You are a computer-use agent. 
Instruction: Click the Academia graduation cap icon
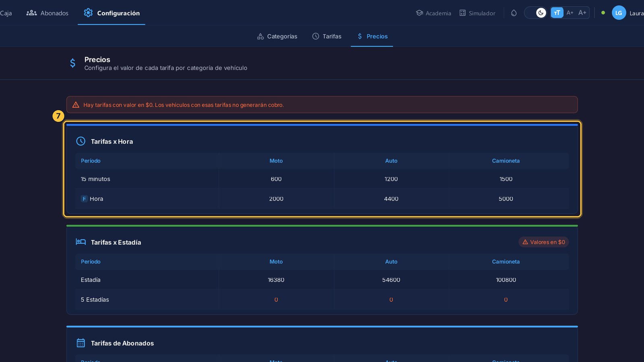[x=419, y=13]
